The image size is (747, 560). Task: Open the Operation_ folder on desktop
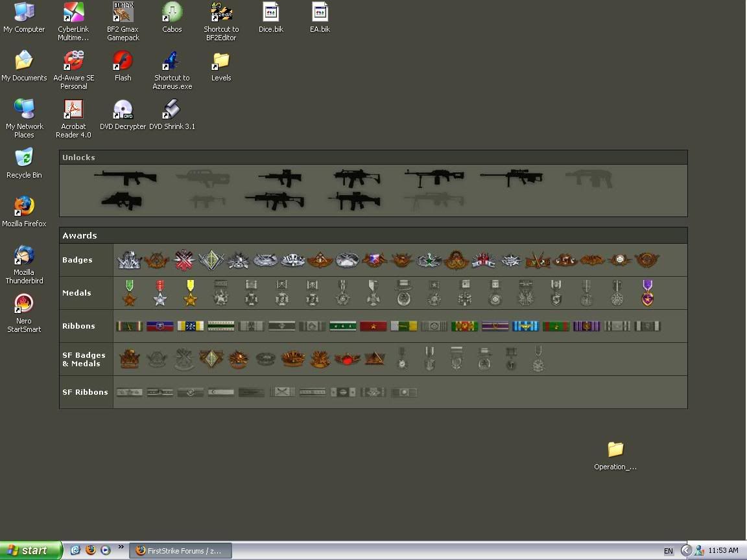pos(615,456)
